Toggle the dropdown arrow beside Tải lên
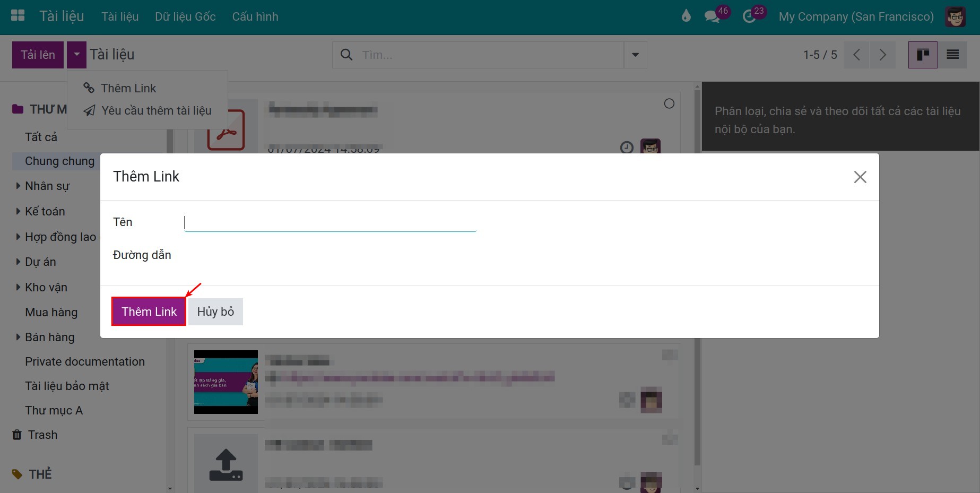The image size is (980, 493). tap(76, 55)
